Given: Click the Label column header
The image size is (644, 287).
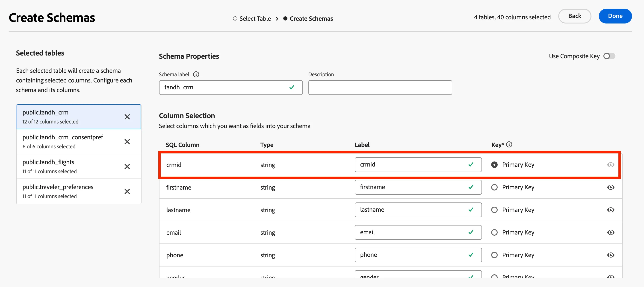Looking at the screenshot, I should (362, 145).
